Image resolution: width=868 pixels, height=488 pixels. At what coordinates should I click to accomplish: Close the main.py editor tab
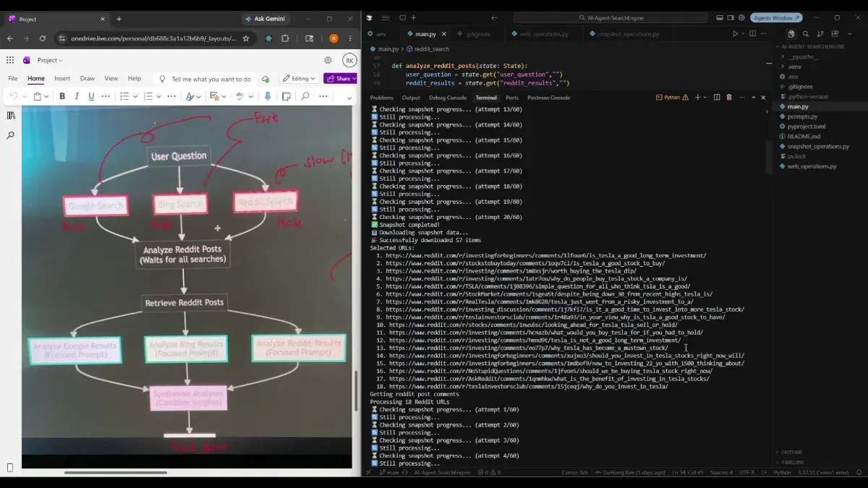tap(446, 33)
